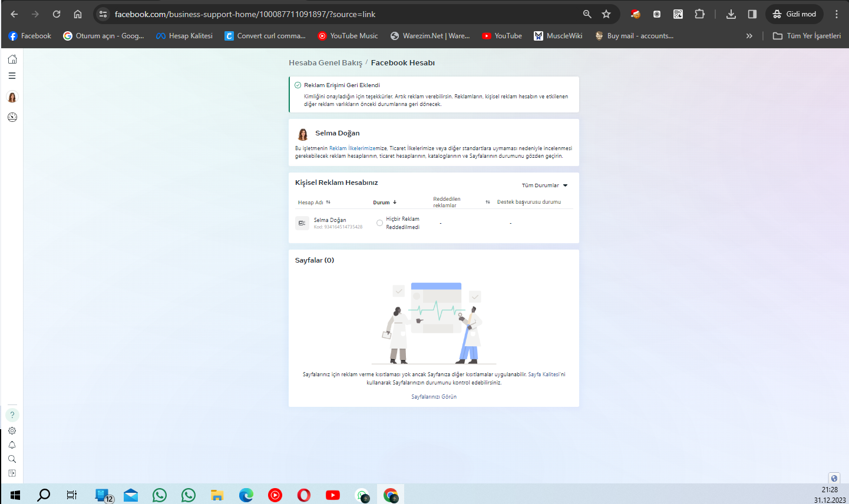The height and width of the screenshot is (504, 849).
Task: Open the home icon in the left sidebar
Action: point(12,59)
